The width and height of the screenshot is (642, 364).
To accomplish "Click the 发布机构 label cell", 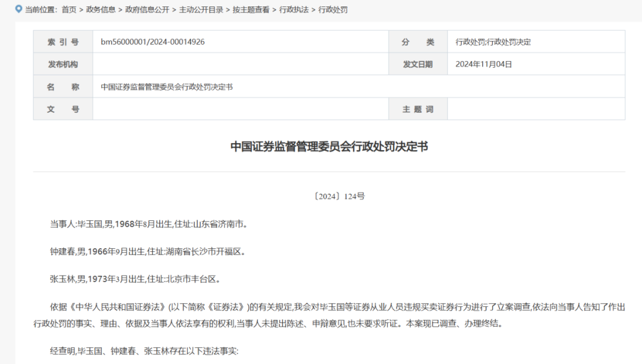I will (63, 64).
